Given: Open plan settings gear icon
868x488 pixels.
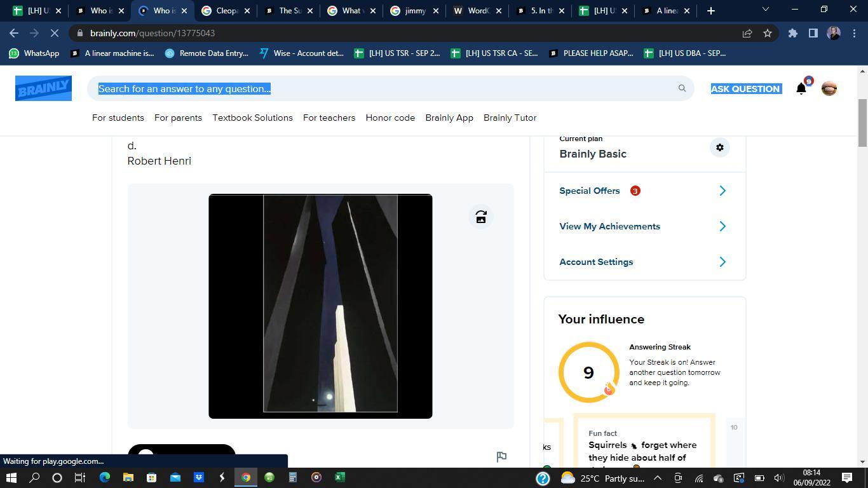Looking at the screenshot, I should pyautogui.click(x=719, y=147).
